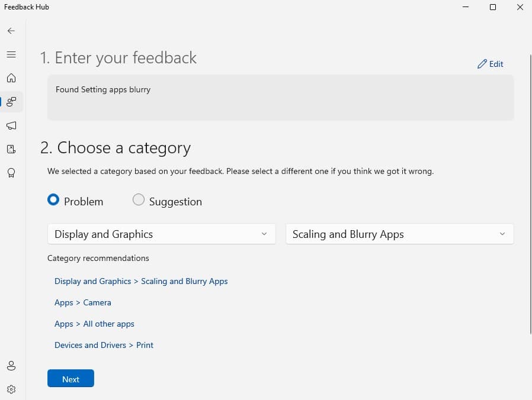532x400 pixels.
Task: Open Announcements megaphone icon
Action: (x=11, y=125)
